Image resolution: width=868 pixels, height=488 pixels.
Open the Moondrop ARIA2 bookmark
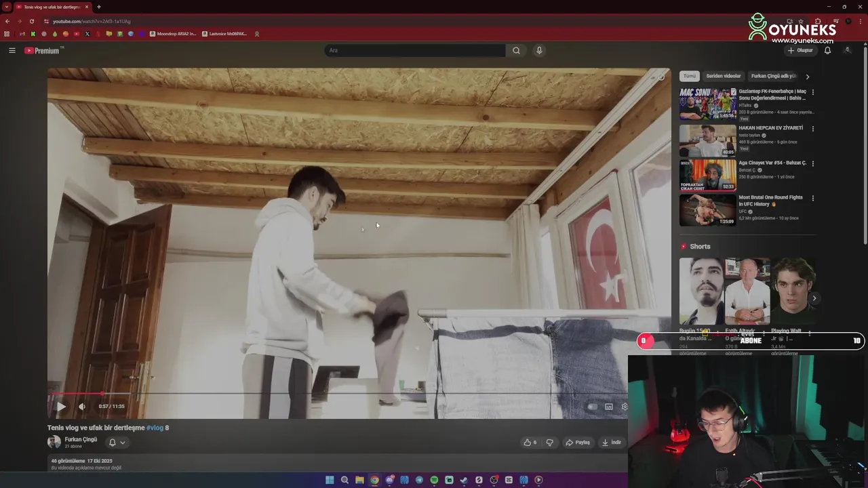point(172,34)
